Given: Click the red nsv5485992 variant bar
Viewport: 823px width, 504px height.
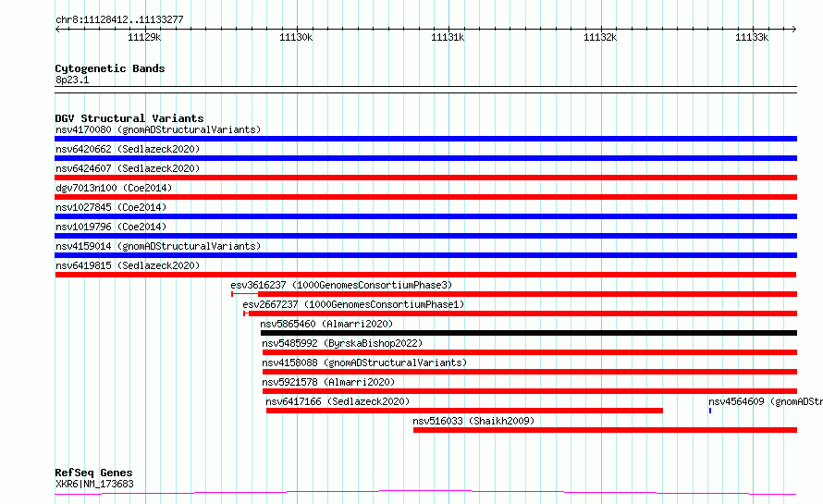Looking at the screenshot, I should 530,352.
